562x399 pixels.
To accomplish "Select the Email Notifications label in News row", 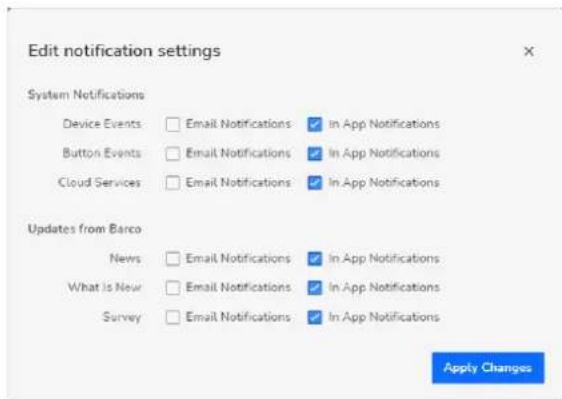I will (x=238, y=258).
